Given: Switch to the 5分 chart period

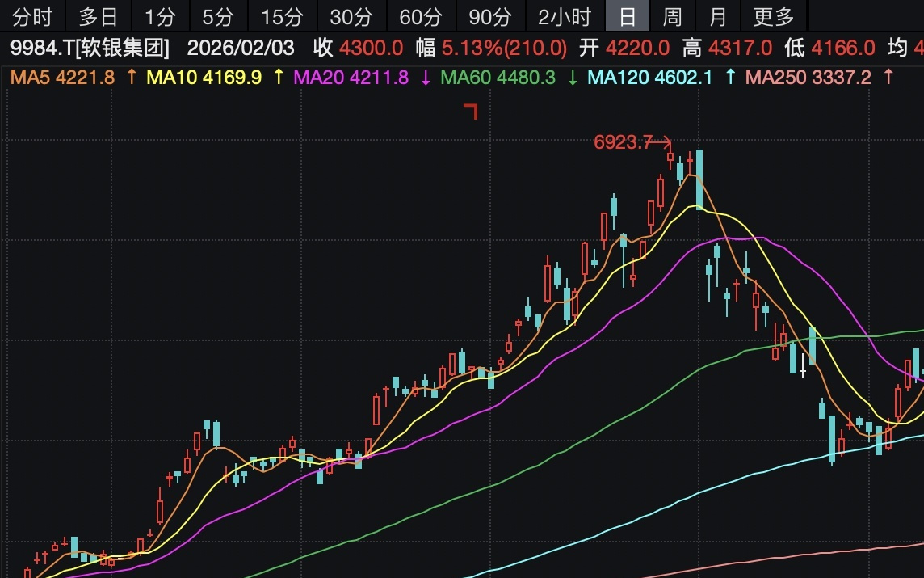Looking at the screenshot, I should pos(218,16).
